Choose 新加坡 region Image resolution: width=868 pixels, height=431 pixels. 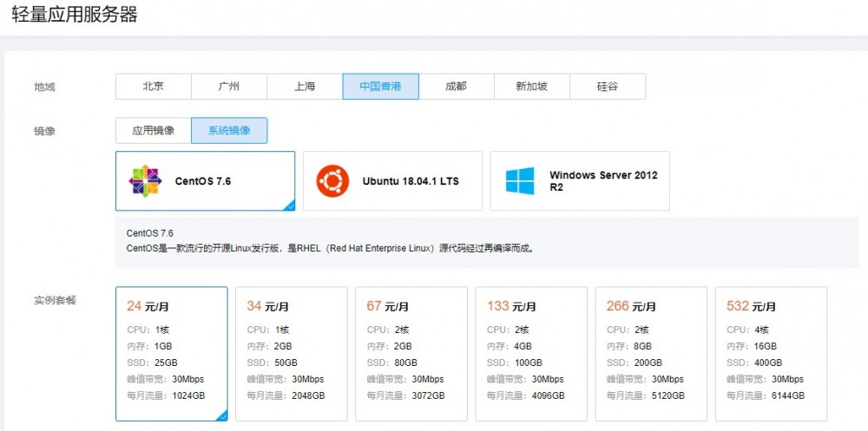point(531,87)
